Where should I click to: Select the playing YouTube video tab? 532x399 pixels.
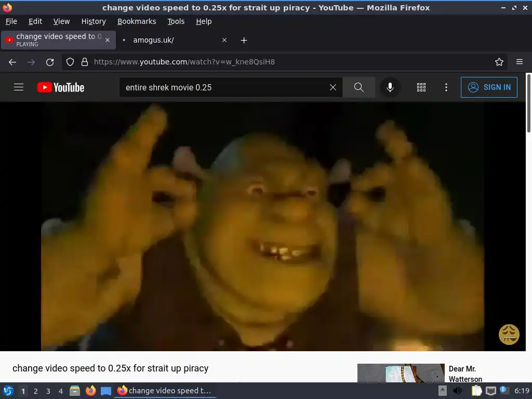[58, 40]
